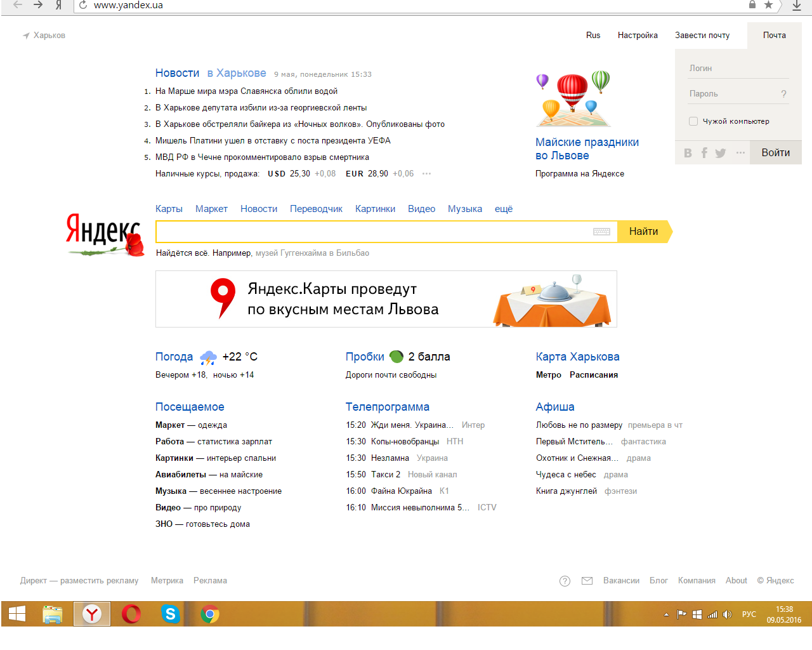The height and width of the screenshot is (650, 812).
Task: Click the hot air balloons image
Action: pyautogui.click(x=573, y=98)
